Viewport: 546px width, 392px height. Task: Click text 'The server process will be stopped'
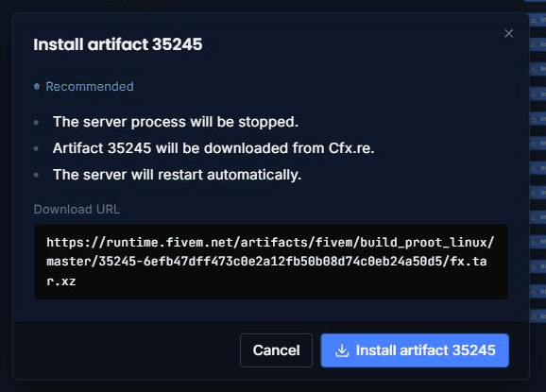[x=176, y=122]
